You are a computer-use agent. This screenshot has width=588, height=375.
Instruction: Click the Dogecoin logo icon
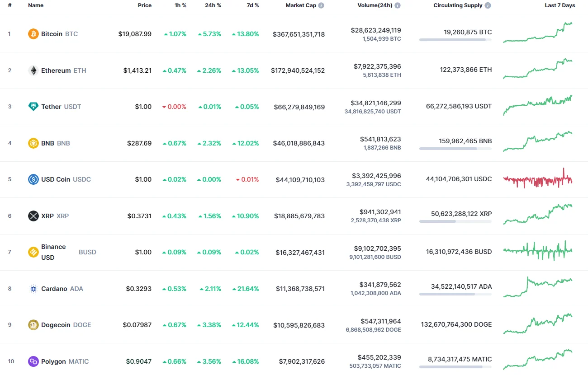coord(33,324)
